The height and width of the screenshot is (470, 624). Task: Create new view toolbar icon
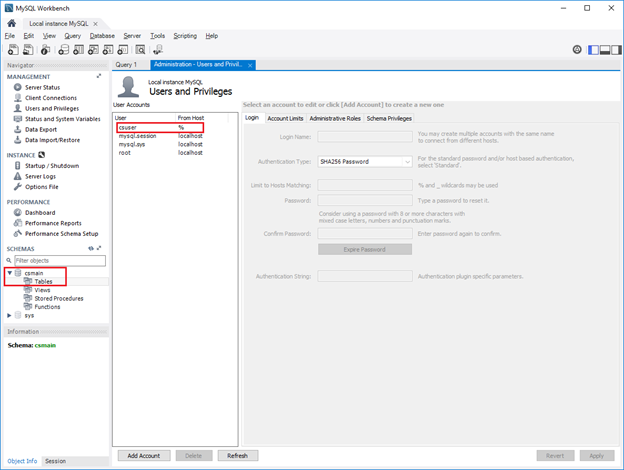[93, 50]
